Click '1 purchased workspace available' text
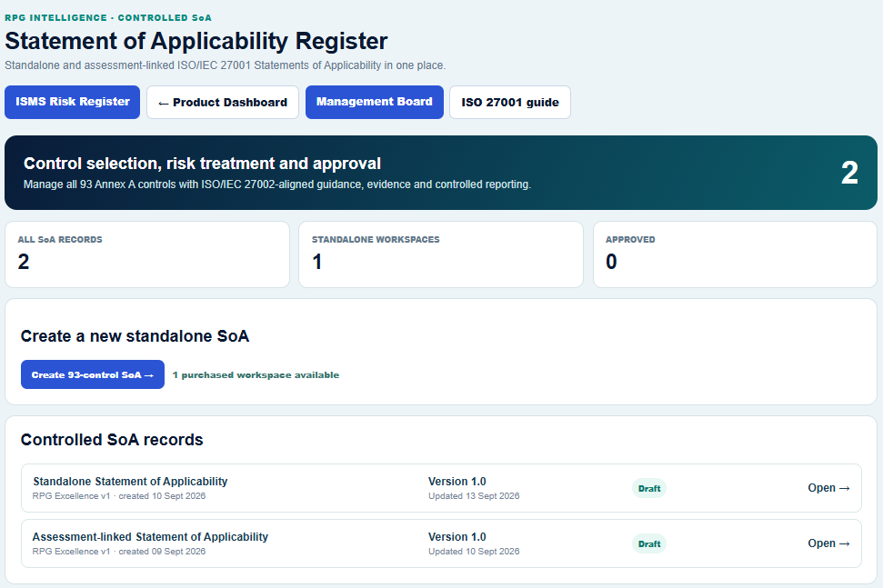Image resolution: width=883 pixels, height=588 pixels. 256,375
